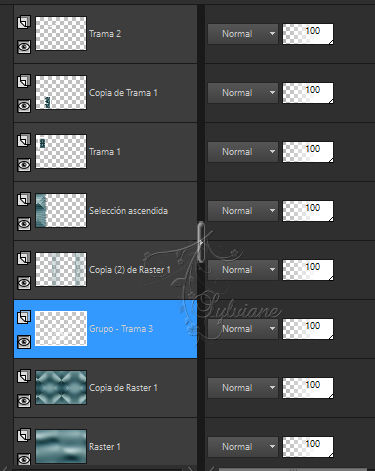Click the Copia de Raster 1 thumbnail

(x=61, y=388)
